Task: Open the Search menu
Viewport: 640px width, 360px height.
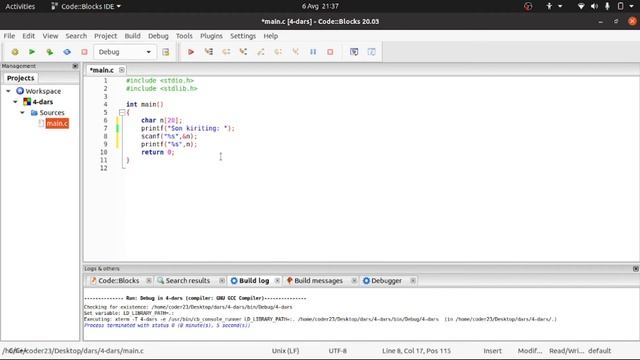Action: tap(76, 36)
